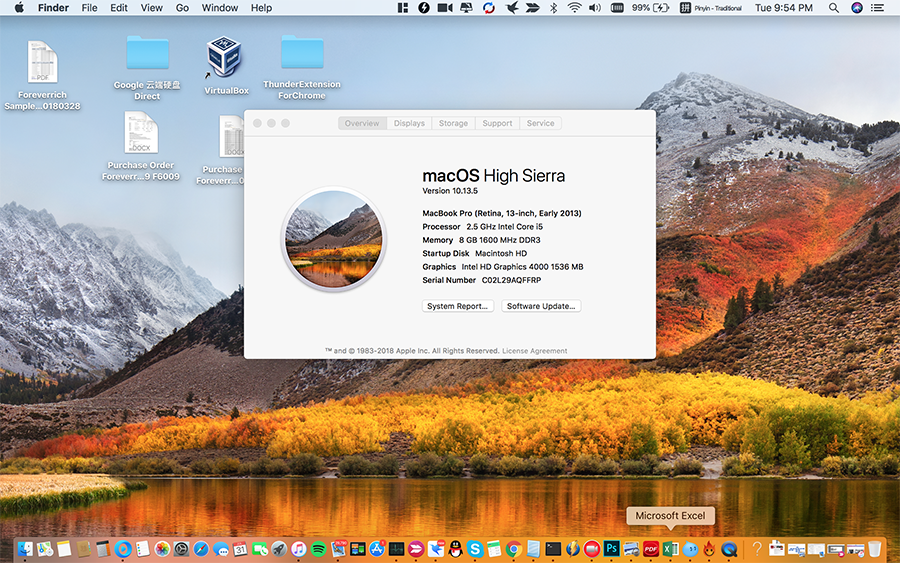
Task: Open the question mark Dock item
Action: click(x=757, y=549)
